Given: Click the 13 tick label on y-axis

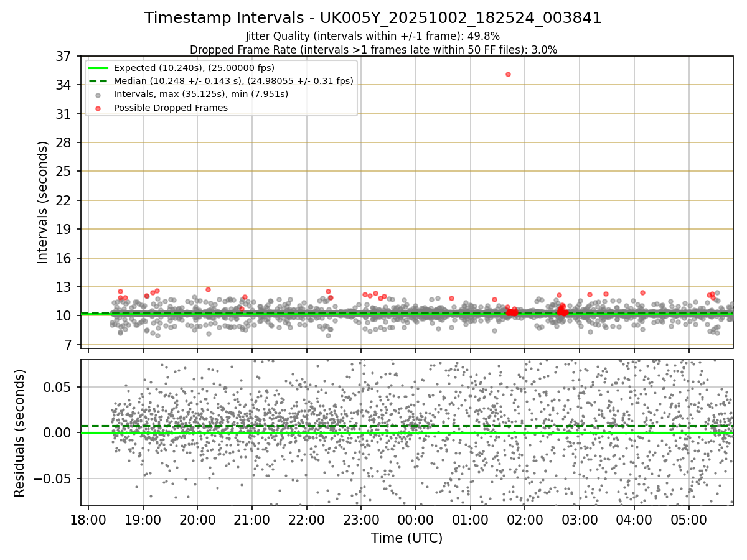Looking at the screenshot, I should click(x=63, y=287).
